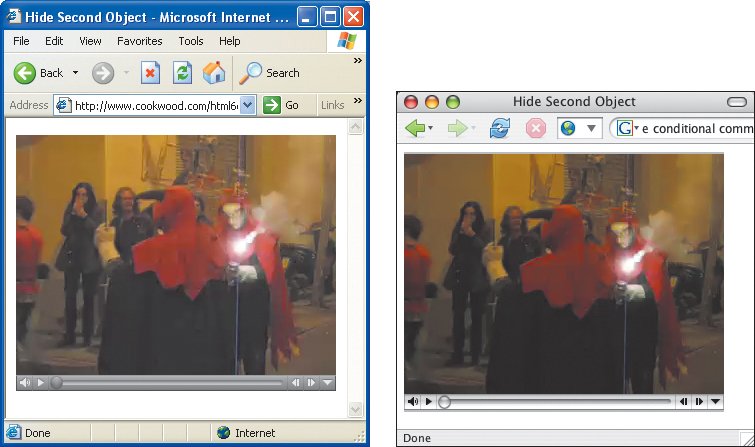Toggle the volume speaker in IE QuickTime player
This screenshot has height=447, width=755.
pyautogui.click(x=24, y=382)
